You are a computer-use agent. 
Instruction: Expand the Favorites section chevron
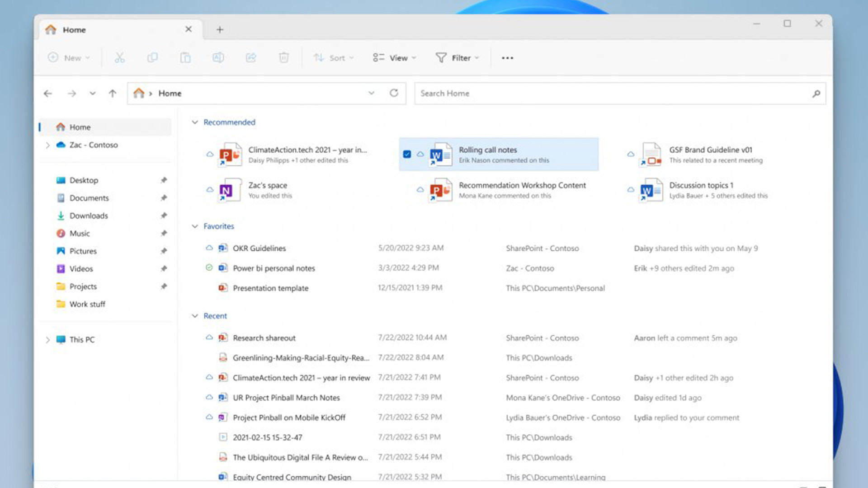194,226
